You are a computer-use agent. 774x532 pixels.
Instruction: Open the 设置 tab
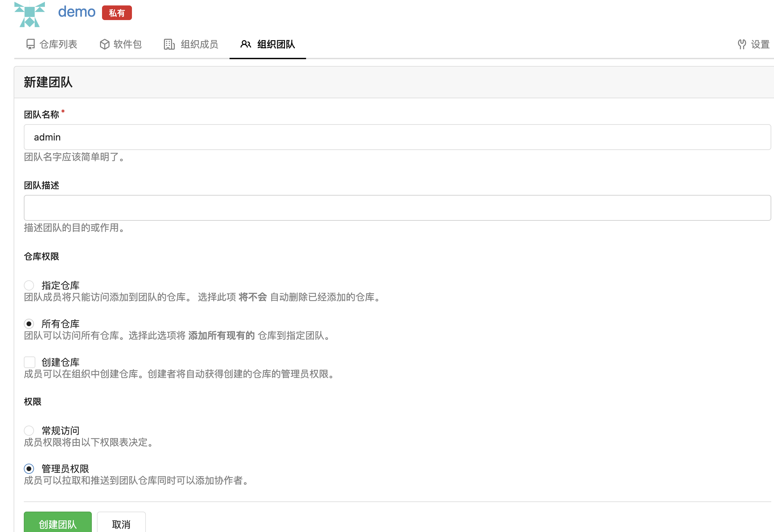click(760, 44)
